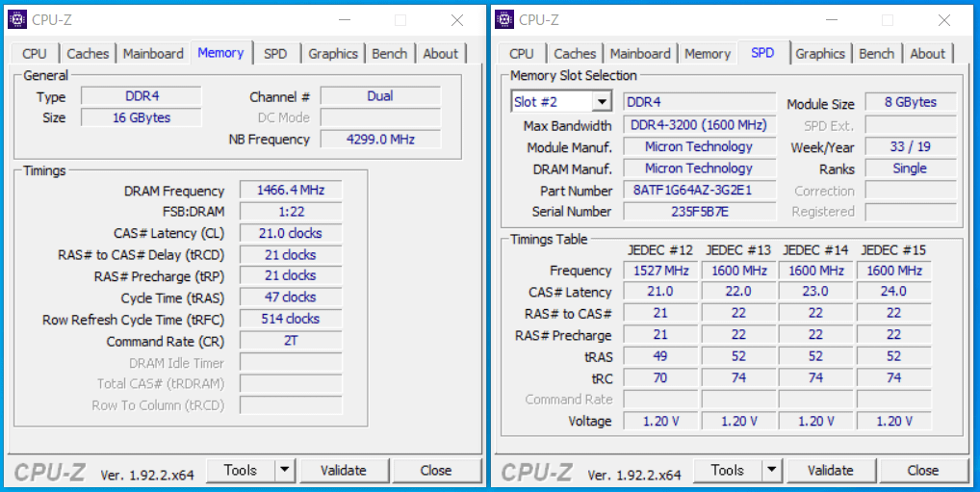Image resolution: width=980 pixels, height=492 pixels.
Task: Click Validate in the right window
Action: point(831,470)
